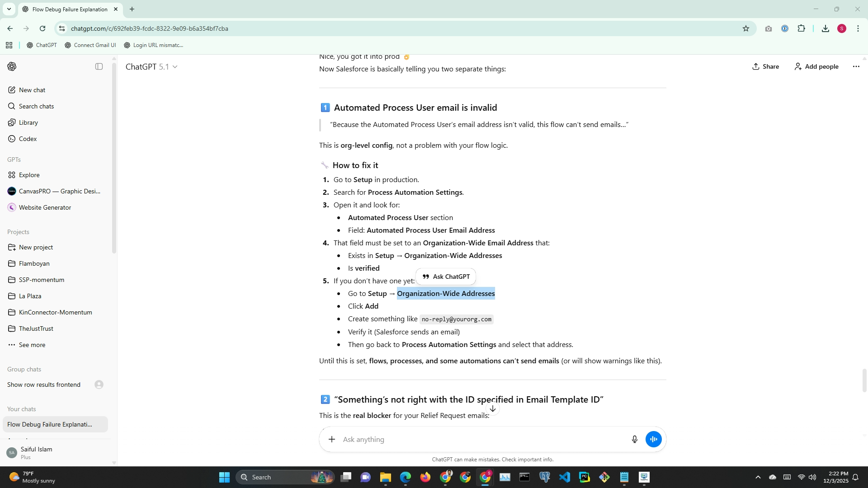Click the plus attach icon in composer
Viewport: 868px width, 488px height.
click(332, 439)
